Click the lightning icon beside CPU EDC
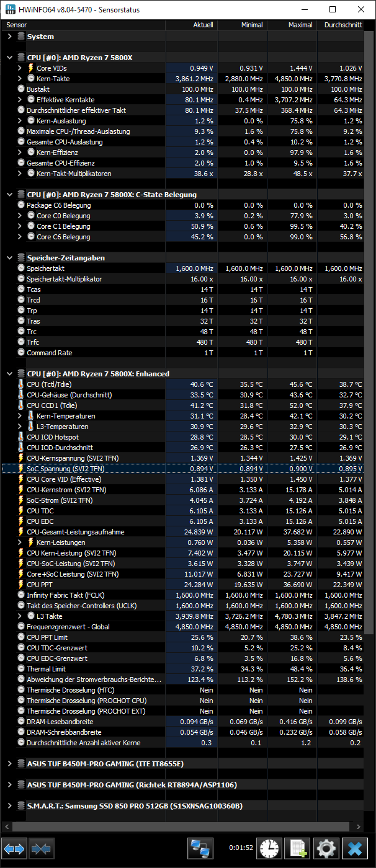Screen dimensions: 376x868 21,521
